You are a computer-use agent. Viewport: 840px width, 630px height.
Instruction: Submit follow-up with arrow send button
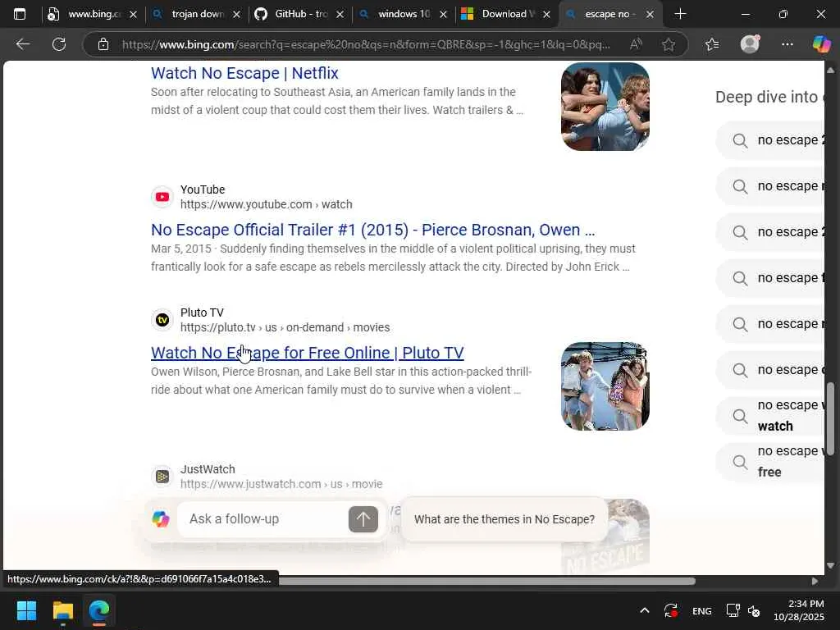(x=363, y=519)
